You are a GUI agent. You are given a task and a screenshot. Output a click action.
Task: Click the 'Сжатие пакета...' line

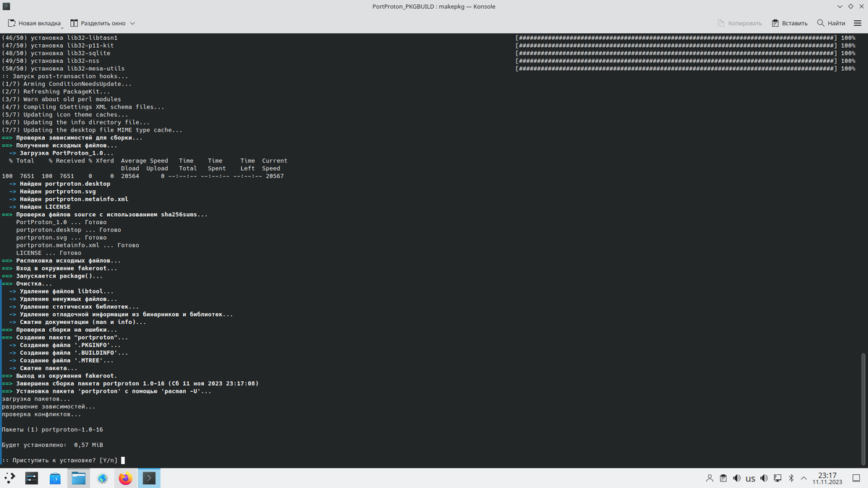click(43, 368)
